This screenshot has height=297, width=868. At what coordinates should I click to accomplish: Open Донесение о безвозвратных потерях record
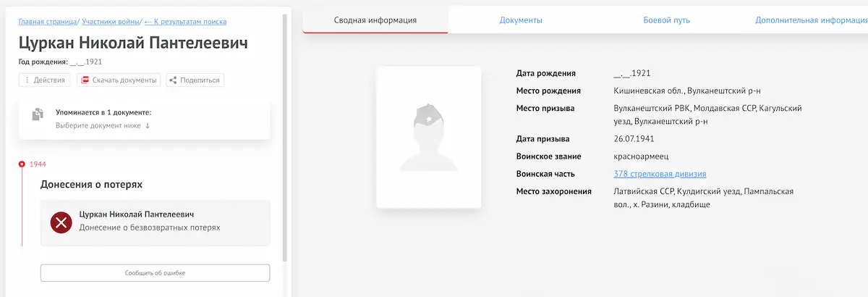[x=155, y=223]
